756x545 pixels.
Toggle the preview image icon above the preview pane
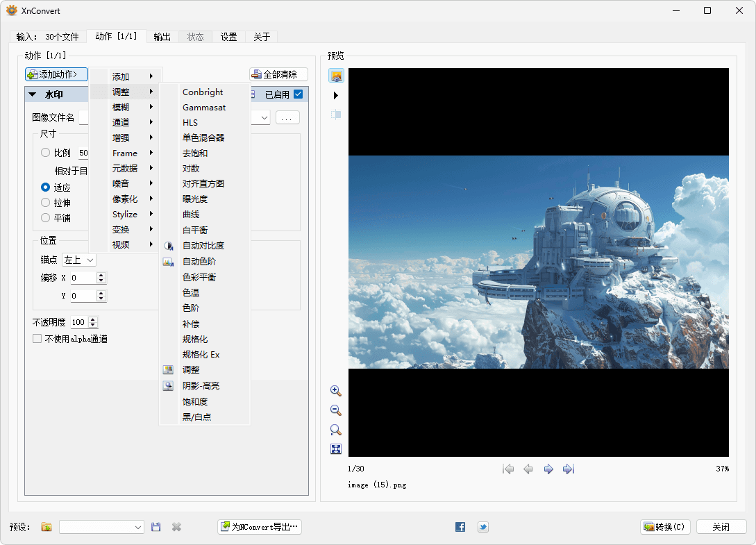tap(336, 75)
